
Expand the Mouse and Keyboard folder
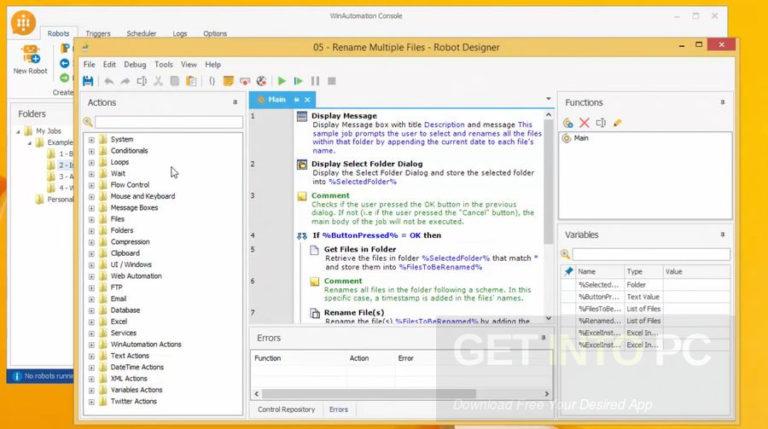pyautogui.click(x=92, y=196)
